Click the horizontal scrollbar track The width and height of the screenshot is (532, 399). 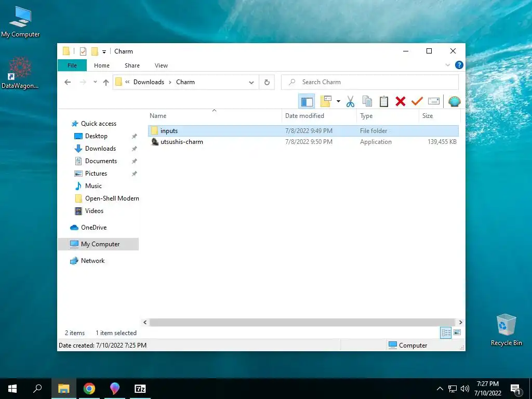(x=302, y=322)
